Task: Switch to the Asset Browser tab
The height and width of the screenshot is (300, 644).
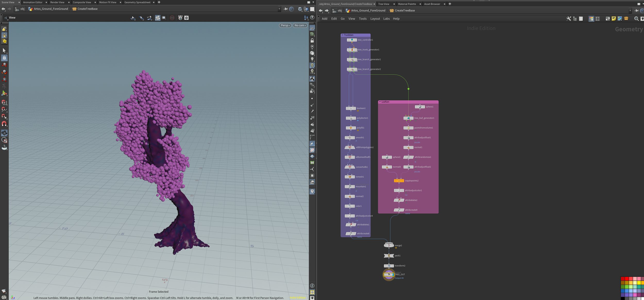Action: [x=432, y=4]
